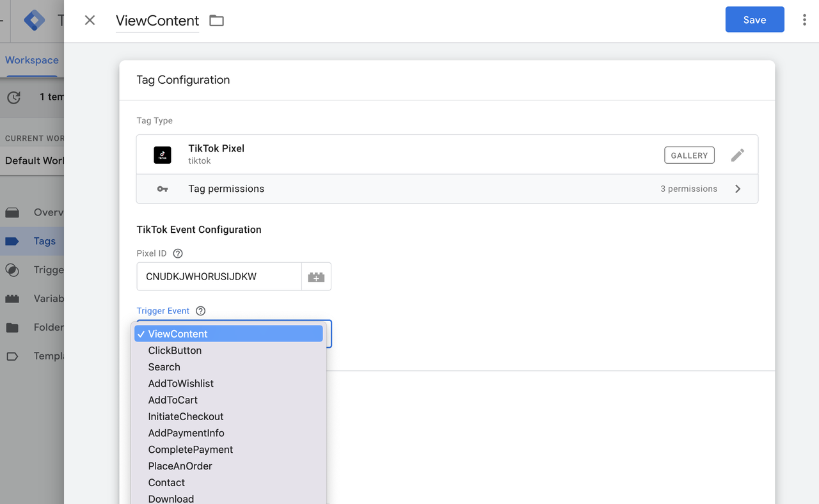Open the Tags section in sidebar
This screenshot has width=819, height=504.
32,241
